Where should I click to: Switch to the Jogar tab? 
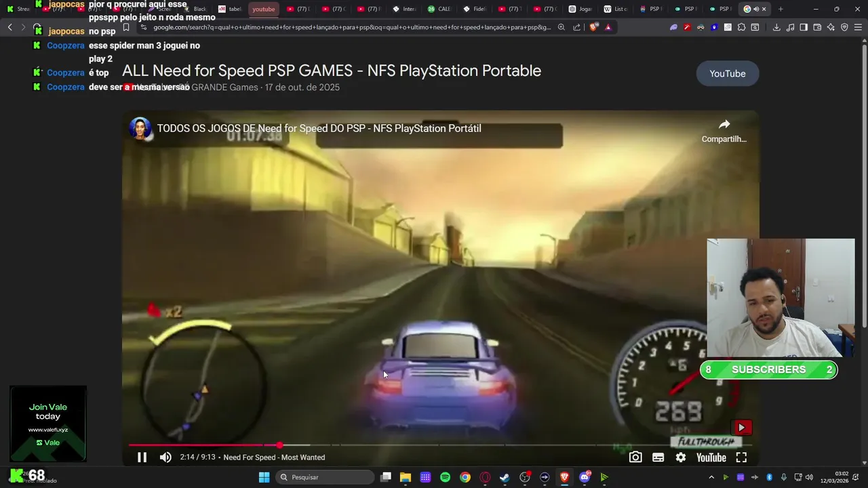pos(580,9)
